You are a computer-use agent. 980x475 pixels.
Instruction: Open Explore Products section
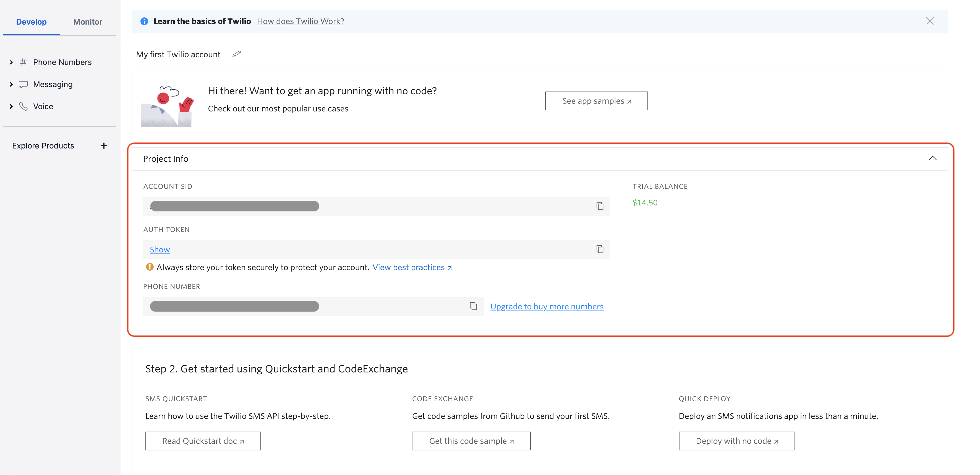point(43,146)
